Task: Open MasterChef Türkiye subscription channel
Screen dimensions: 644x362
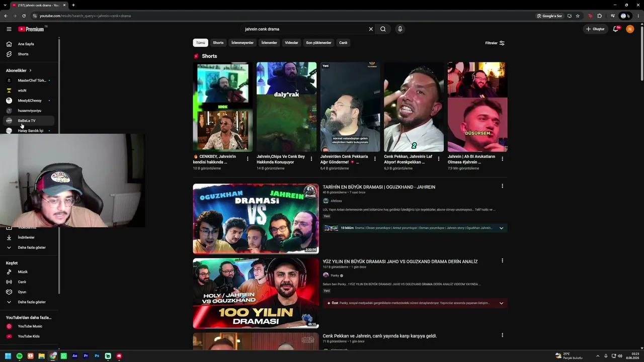Action: point(29,80)
